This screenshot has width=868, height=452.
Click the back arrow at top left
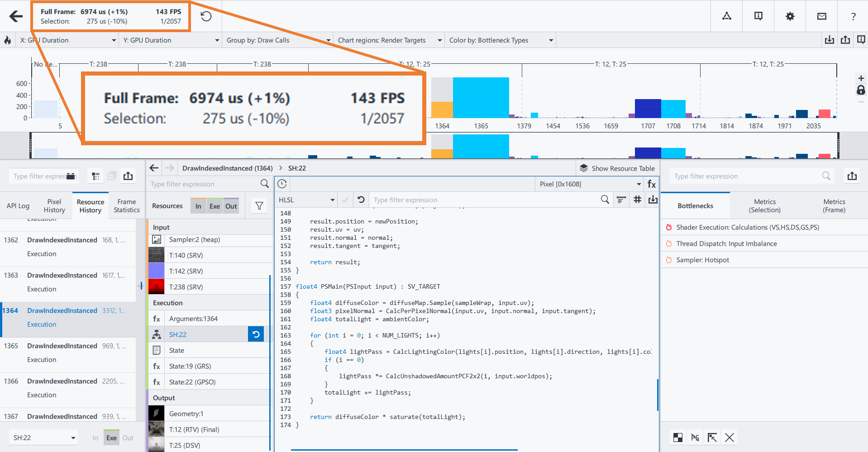tap(16, 16)
